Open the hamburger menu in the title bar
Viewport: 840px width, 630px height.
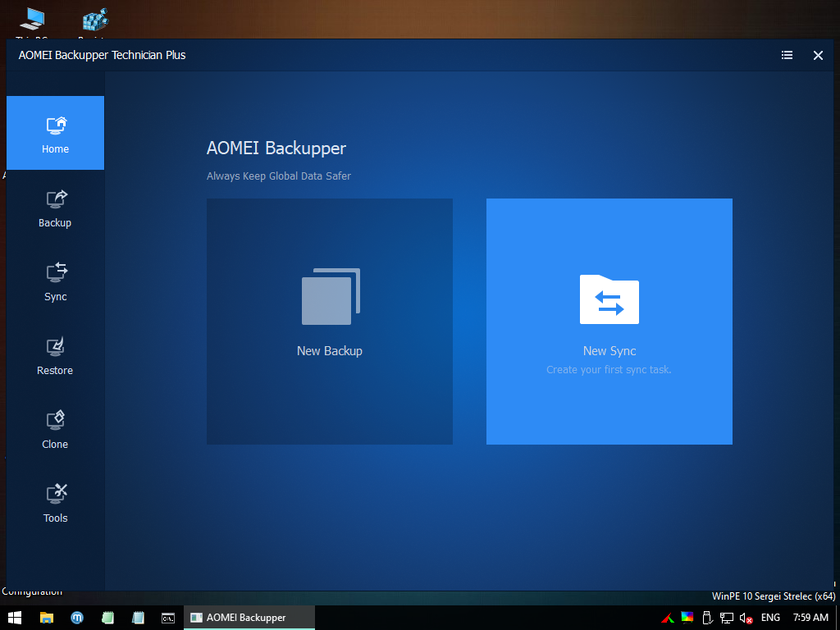coord(787,55)
